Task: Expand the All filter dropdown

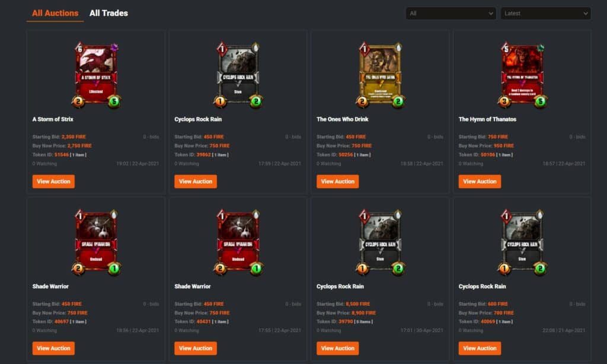Action: (451, 13)
